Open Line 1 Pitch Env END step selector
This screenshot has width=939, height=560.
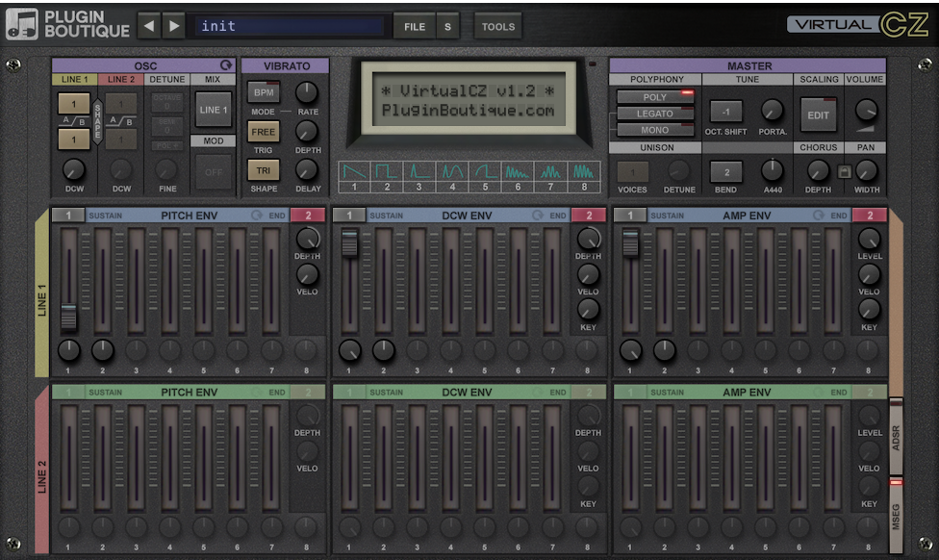(x=308, y=215)
